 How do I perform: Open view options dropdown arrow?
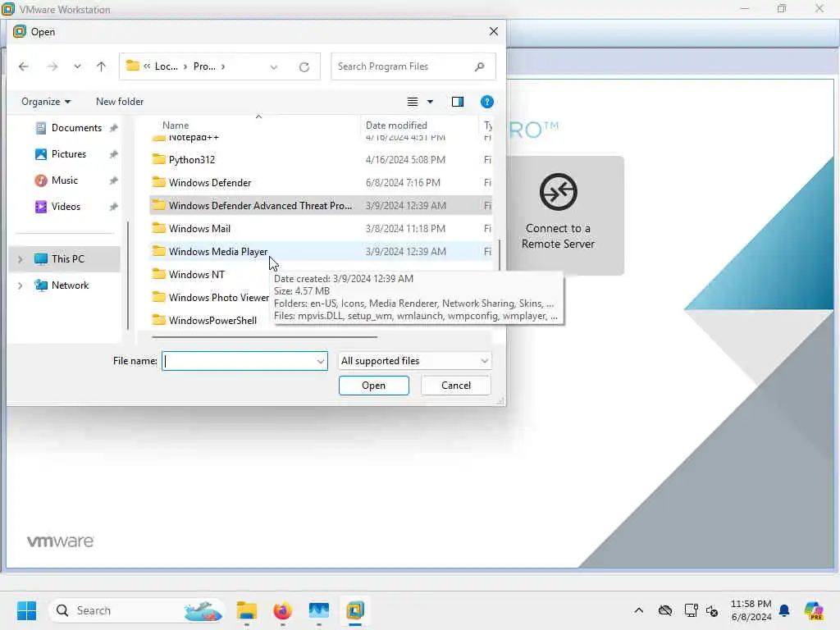point(430,102)
